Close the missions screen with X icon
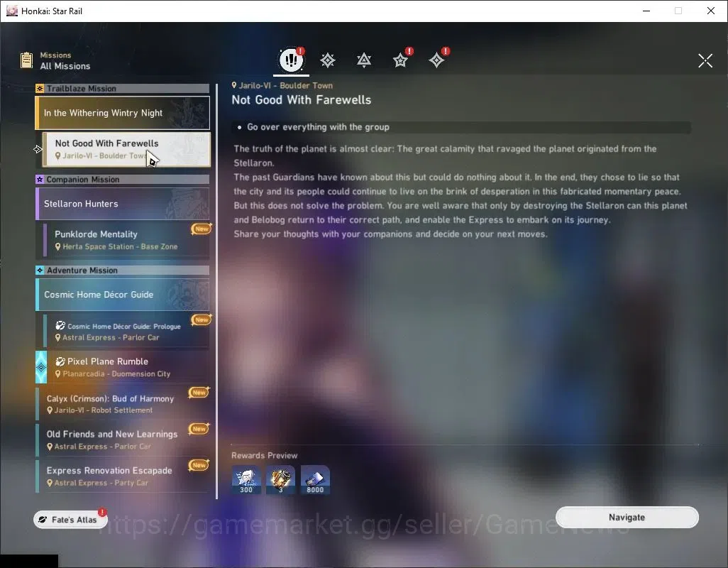Image resolution: width=728 pixels, height=568 pixels. pyautogui.click(x=705, y=60)
